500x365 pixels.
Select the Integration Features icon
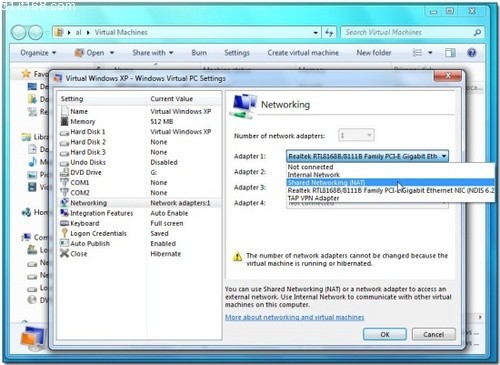[65, 213]
